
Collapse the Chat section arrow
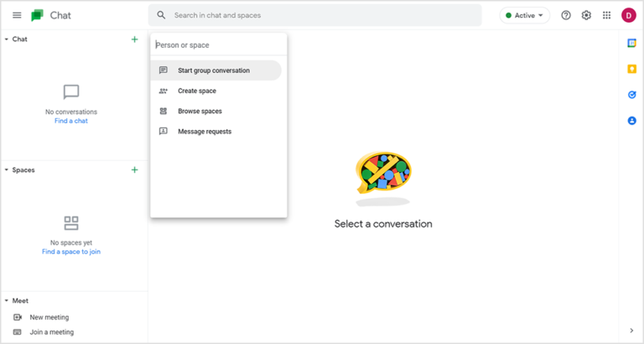click(7, 39)
